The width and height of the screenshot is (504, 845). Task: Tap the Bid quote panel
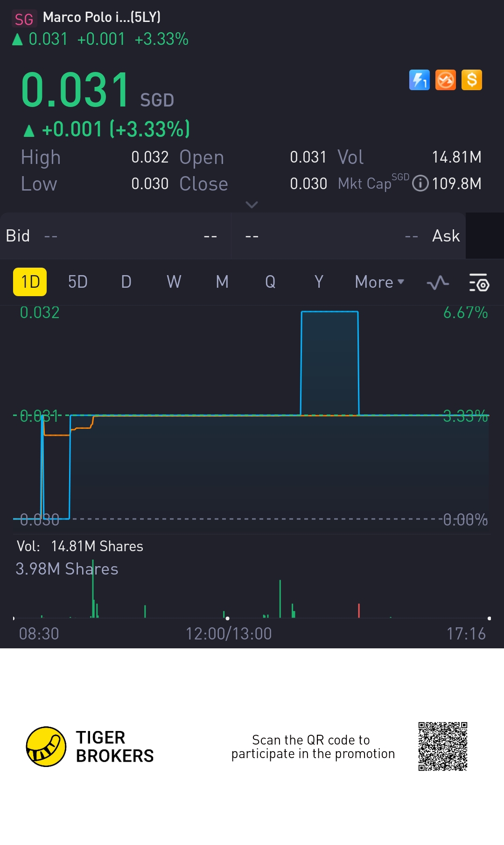[115, 236]
